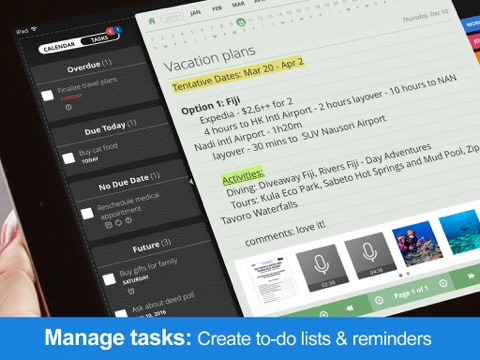Screen dimensions: 480x360
Task: Tick the Buy gifts for family checkbox
Action: 109,279
